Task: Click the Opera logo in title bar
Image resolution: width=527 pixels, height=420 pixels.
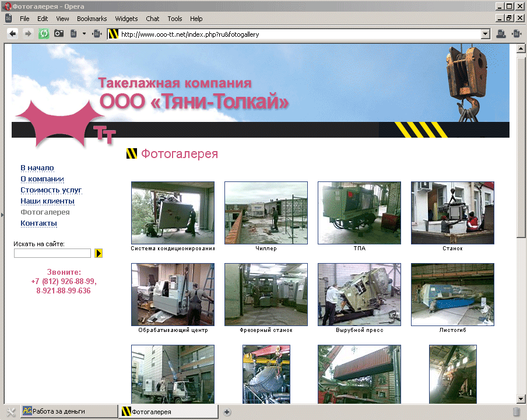Action: click(x=8, y=6)
